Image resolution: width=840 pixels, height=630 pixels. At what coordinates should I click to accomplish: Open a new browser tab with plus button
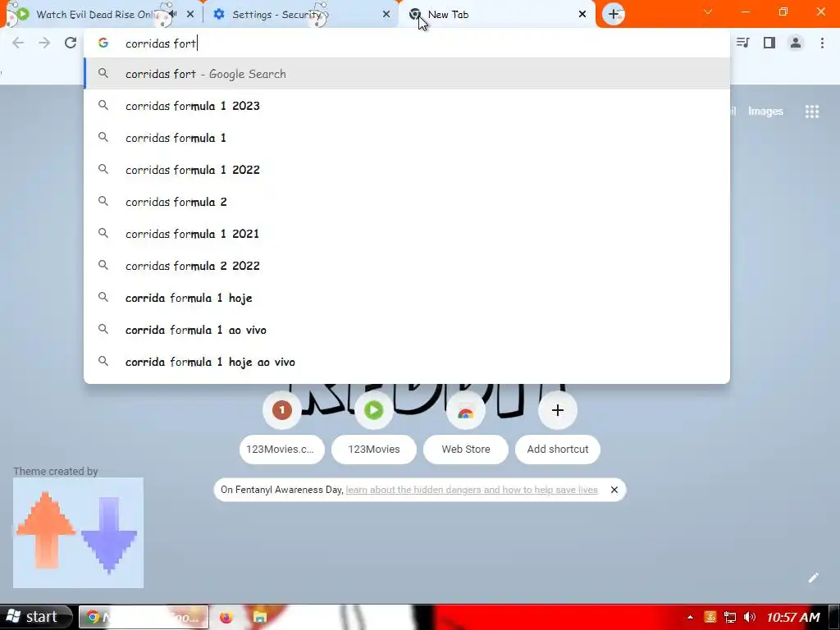point(614,15)
